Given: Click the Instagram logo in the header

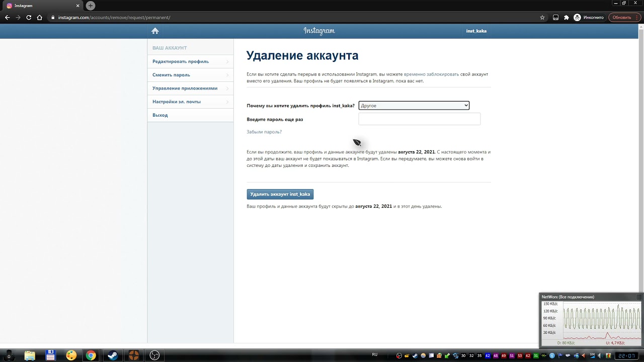Looking at the screenshot, I should 319,31.
